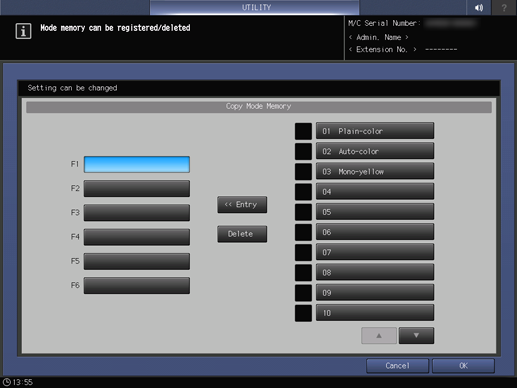The height and width of the screenshot is (388, 517).
Task: Select the F6 memory slot
Action: (x=137, y=286)
